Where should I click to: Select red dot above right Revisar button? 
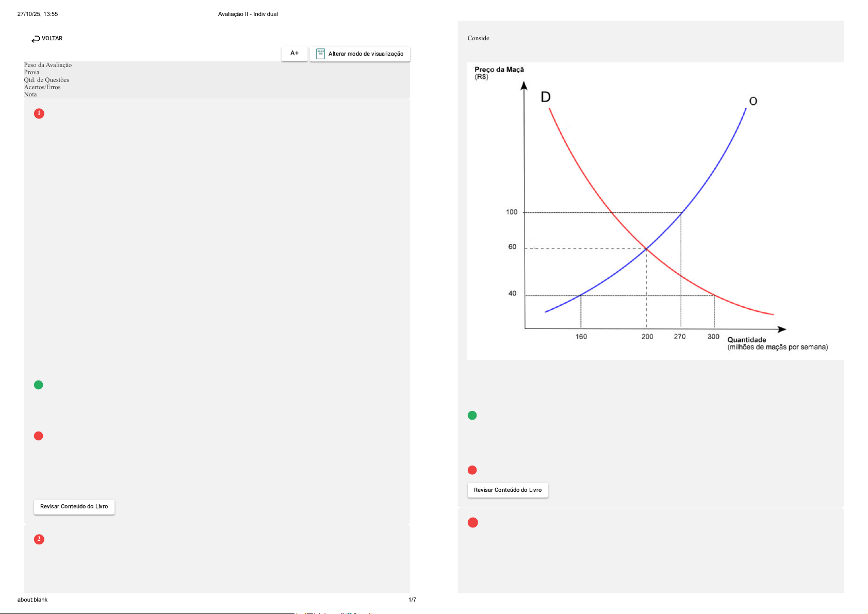tap(472, 470)
